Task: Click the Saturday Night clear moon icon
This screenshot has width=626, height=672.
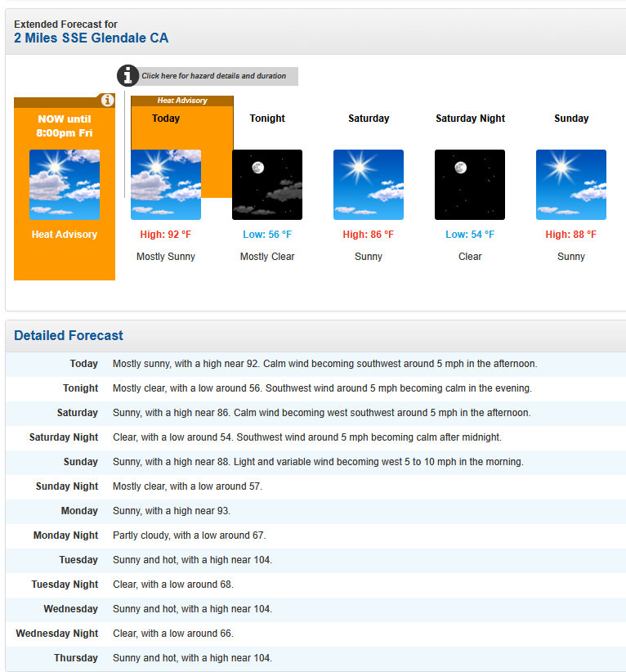Action: click(470, 185)
